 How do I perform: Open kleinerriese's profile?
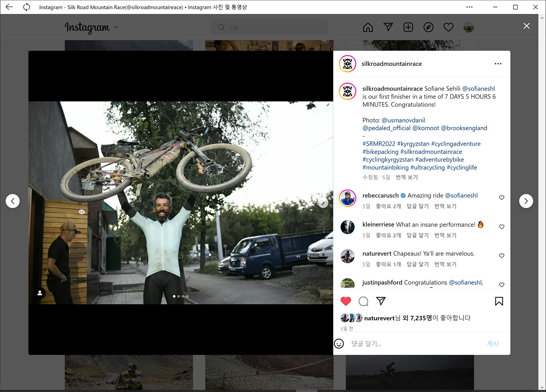click(x=378, y=225)
